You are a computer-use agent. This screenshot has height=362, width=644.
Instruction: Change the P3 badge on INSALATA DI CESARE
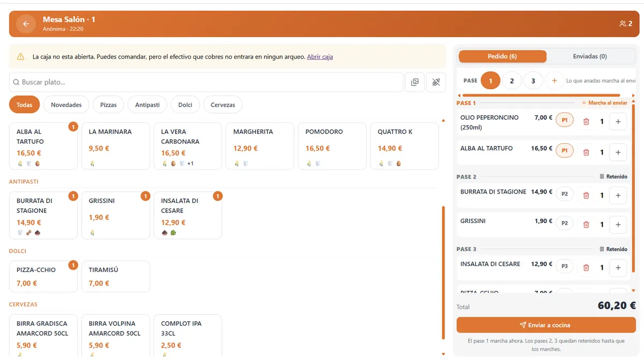pyautogui.click(x=565, y=267)
